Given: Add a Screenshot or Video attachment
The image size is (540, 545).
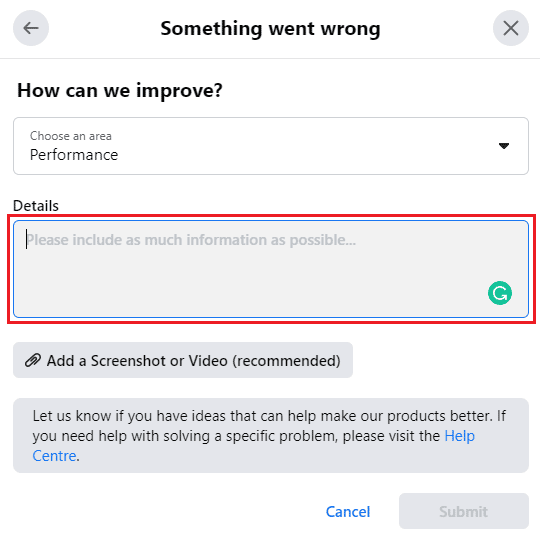Looking at the screenshot, I should 183,360.
